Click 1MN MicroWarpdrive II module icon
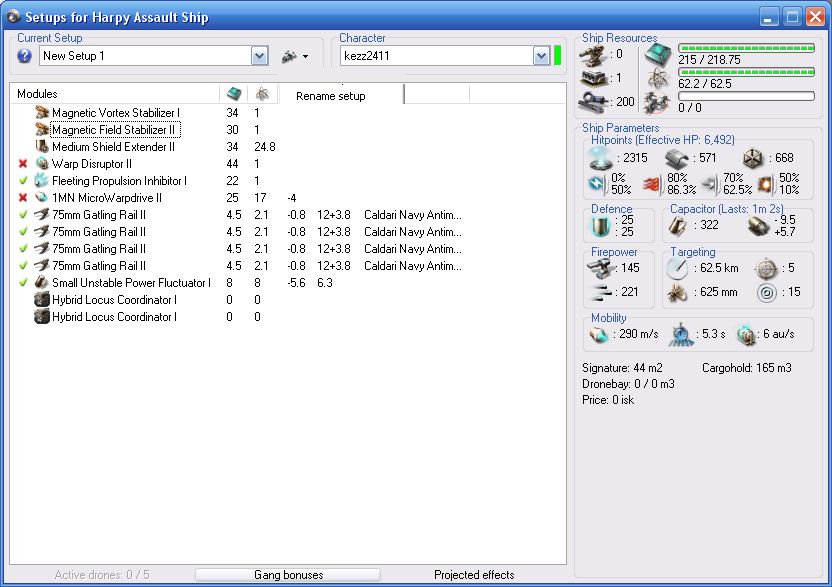Viewport: 832px width, 587px height. tap(42, 197)
